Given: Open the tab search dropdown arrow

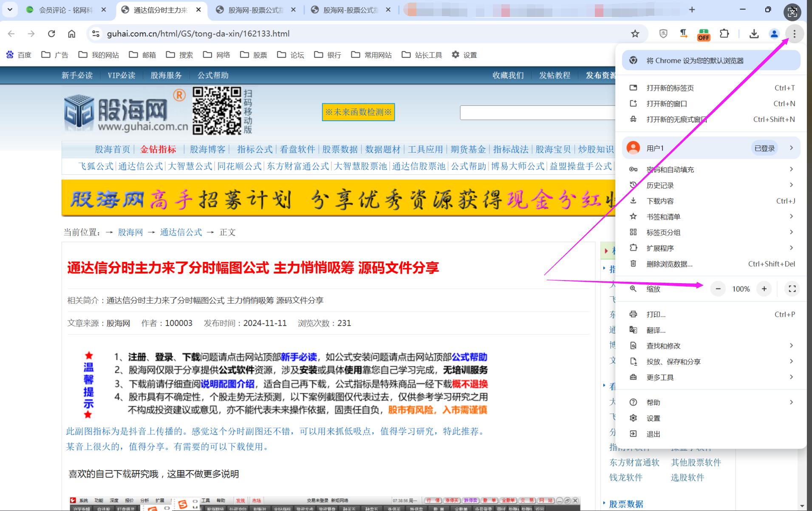Looking at the screenshot, I should click(10, 9).
